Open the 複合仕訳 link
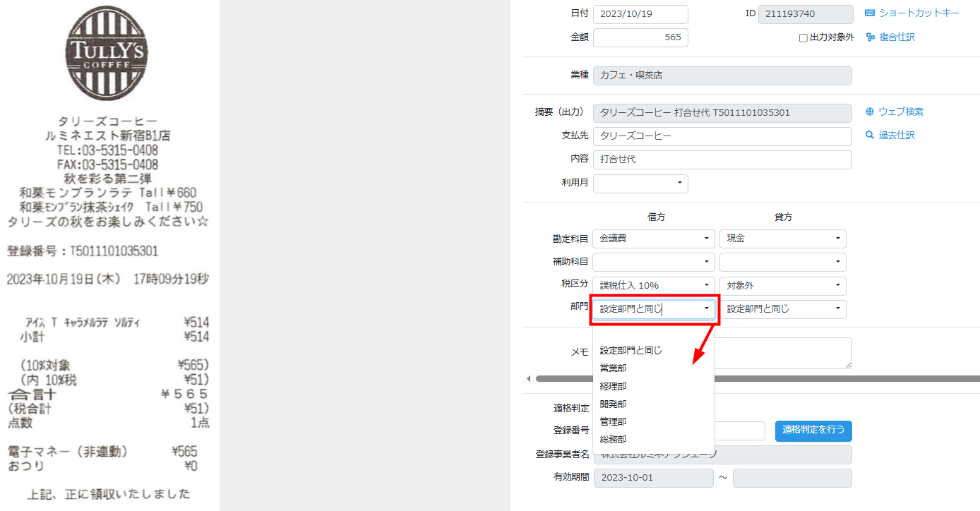The height and width of the screenshot is (511, 980). pyautogui.click(x=897, y=37)
